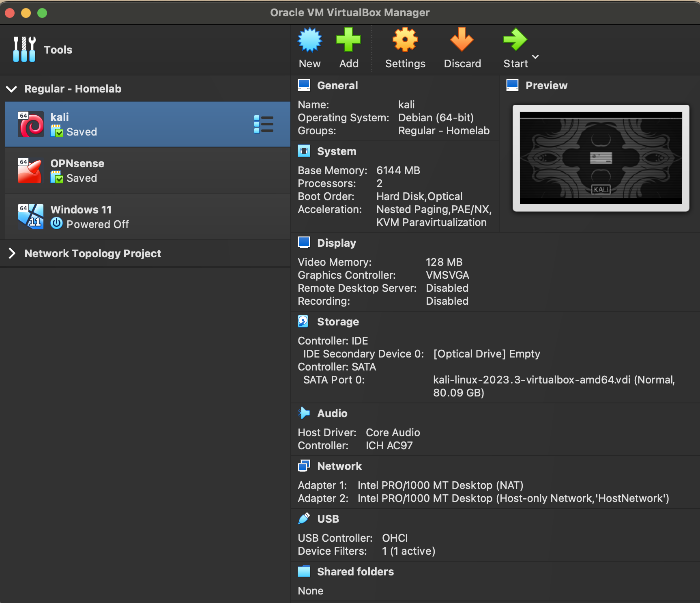This screenshot has height=603, width=700.
Task: Click the Preview heading text
Action: [x=546, y=86]
